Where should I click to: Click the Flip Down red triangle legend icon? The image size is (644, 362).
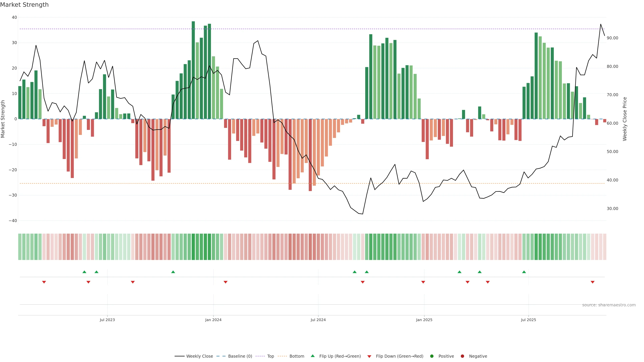[369, 356]
